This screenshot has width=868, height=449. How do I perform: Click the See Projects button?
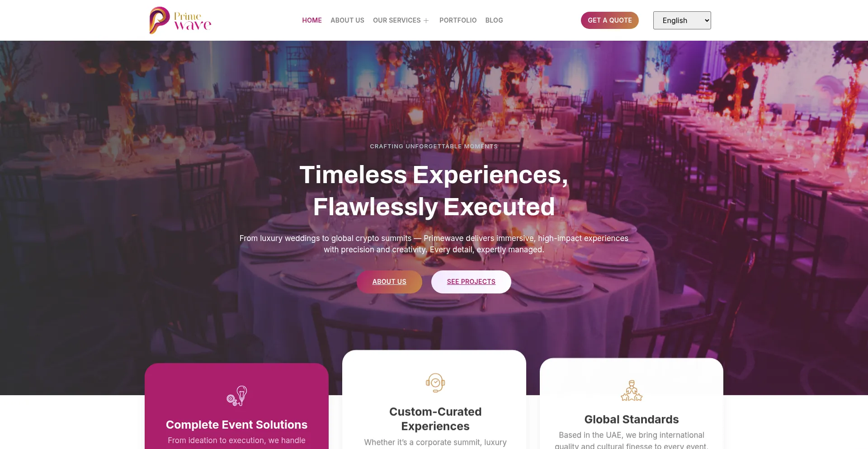point(471,282)
